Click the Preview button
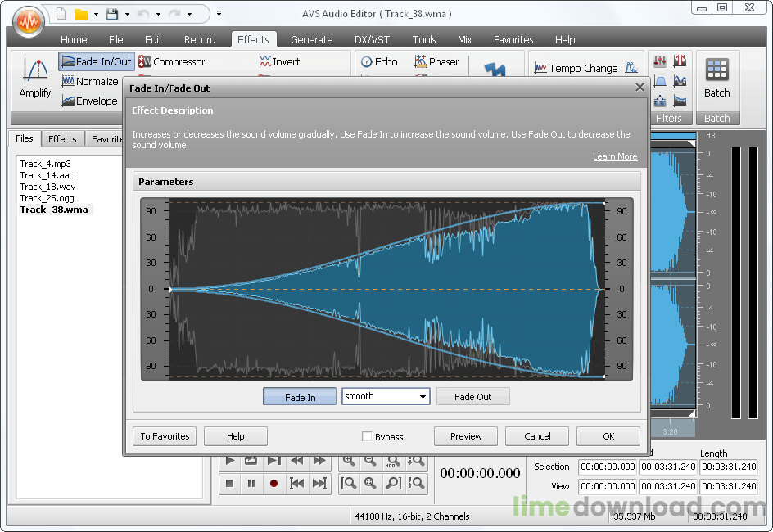Screen dimensions: 773x532 [466, 436]
